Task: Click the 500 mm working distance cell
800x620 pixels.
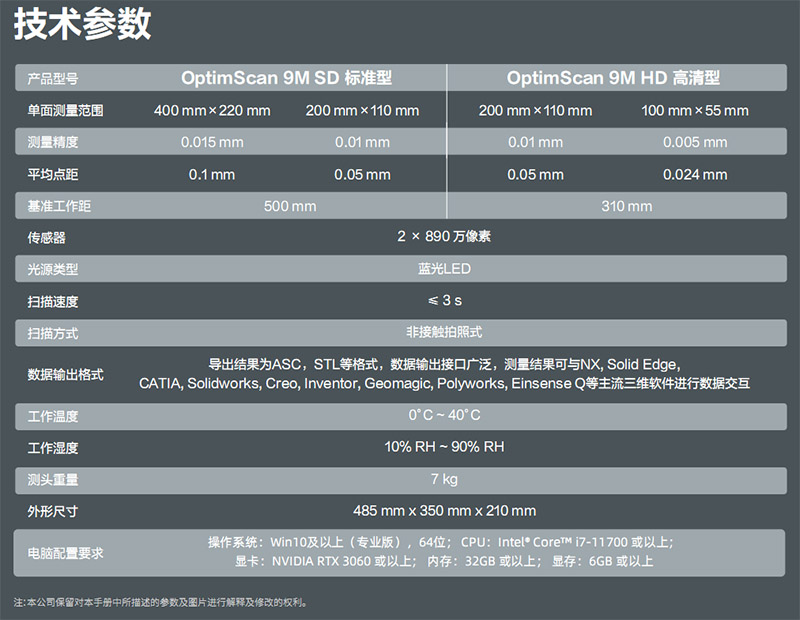Action: click(x=289, y=206)
